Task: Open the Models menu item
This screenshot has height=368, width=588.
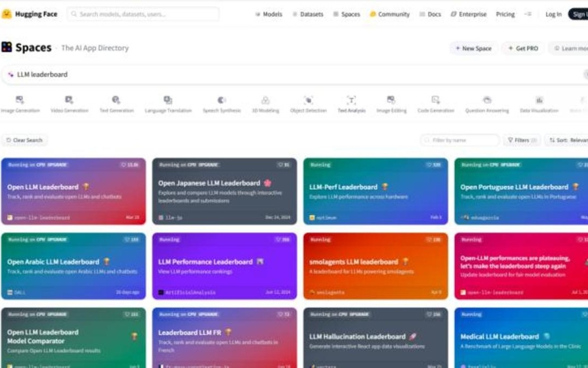Action: pyautogui.click(x=269, y=14)
